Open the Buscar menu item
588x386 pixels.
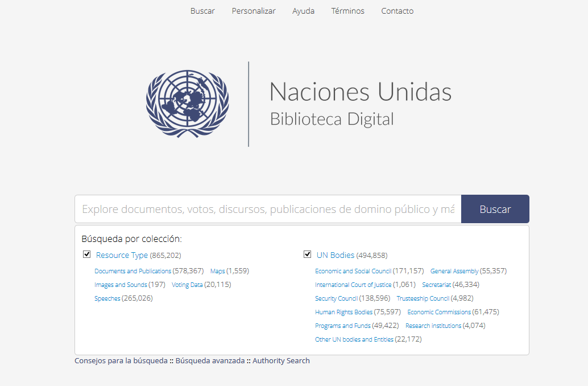202,11
